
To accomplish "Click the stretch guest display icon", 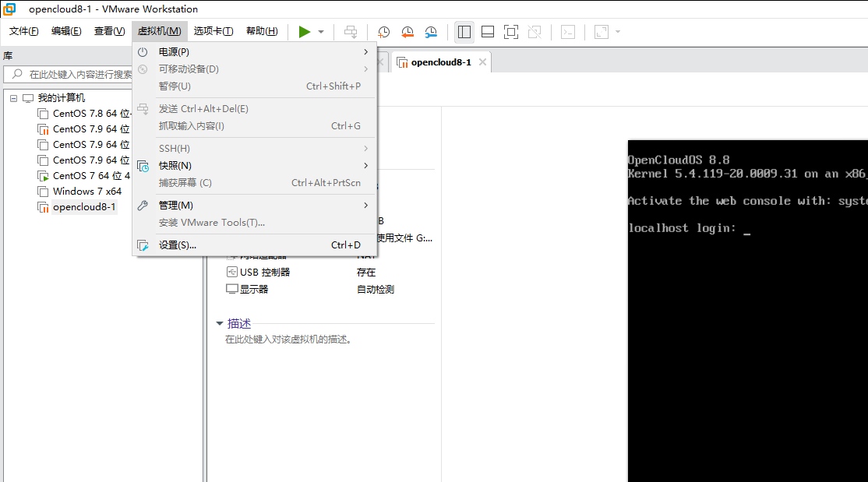I will (602, 32).
